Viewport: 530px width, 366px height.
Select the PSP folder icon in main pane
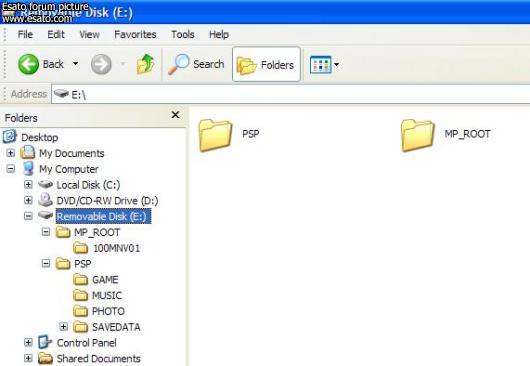(x=215, y=135)
